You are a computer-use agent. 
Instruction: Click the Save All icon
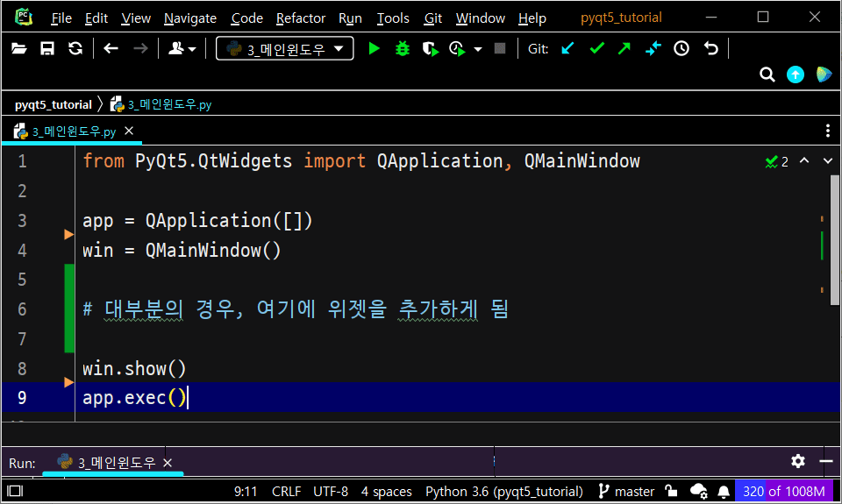click(47, 49)
